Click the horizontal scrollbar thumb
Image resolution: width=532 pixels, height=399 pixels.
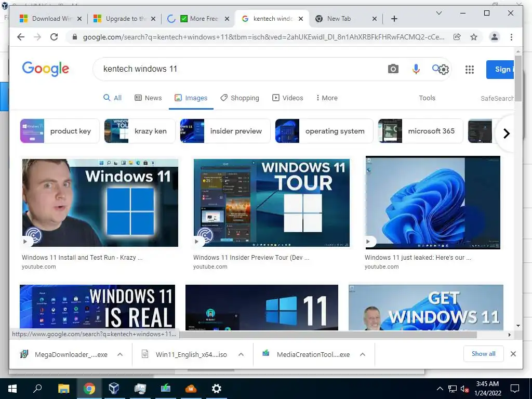point(328,335)
